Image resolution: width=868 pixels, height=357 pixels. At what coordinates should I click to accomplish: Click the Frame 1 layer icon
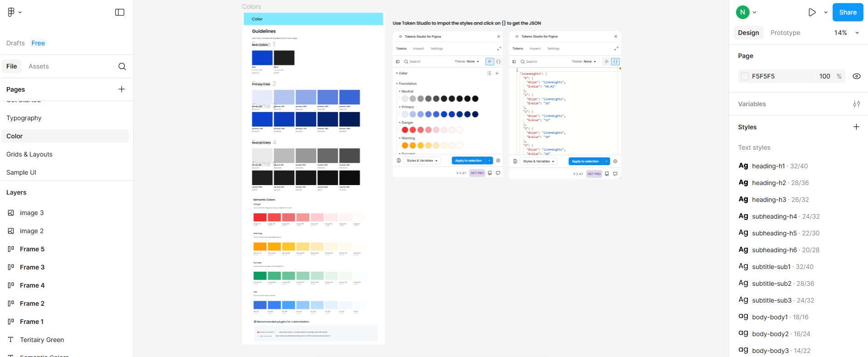(11, 322)
